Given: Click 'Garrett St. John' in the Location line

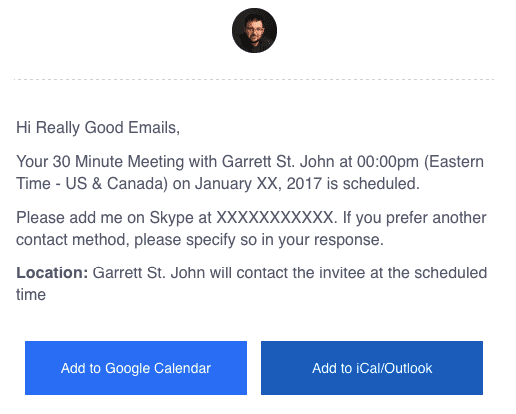Looking at the screenshot, I should pyautogui.click(x=149, y=273).
